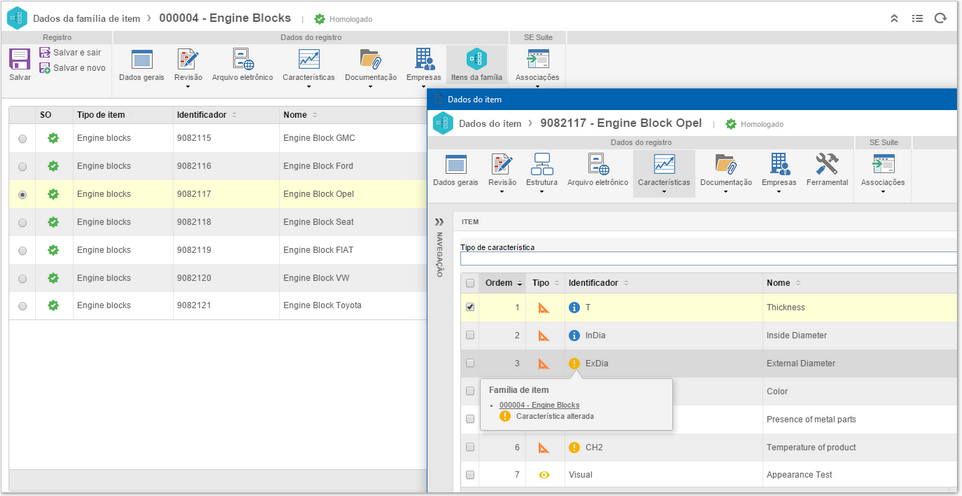Click orange warning icon next to ExDia
This screenshot has width=962, height=496.
pos(574,363)
